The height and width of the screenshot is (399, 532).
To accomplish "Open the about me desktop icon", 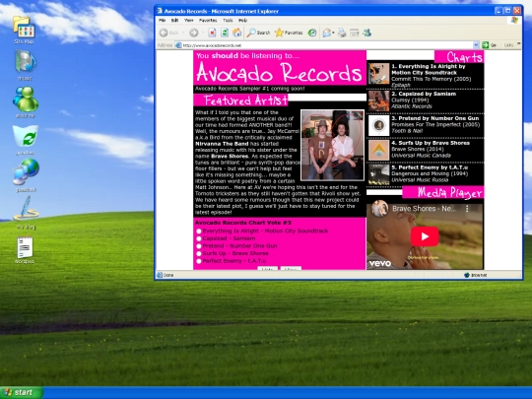I will point(25,100).
